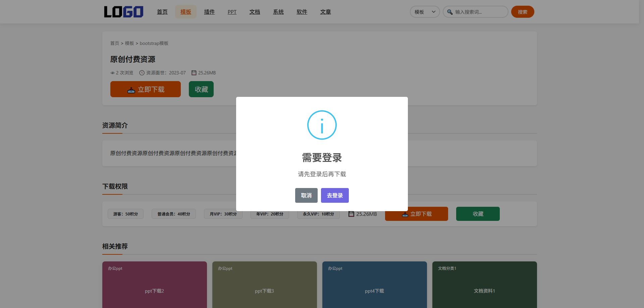Viewport: 644px width, 308px height.
Task: Open the 软件 navigation item
Action: click(x=302, y=12)
